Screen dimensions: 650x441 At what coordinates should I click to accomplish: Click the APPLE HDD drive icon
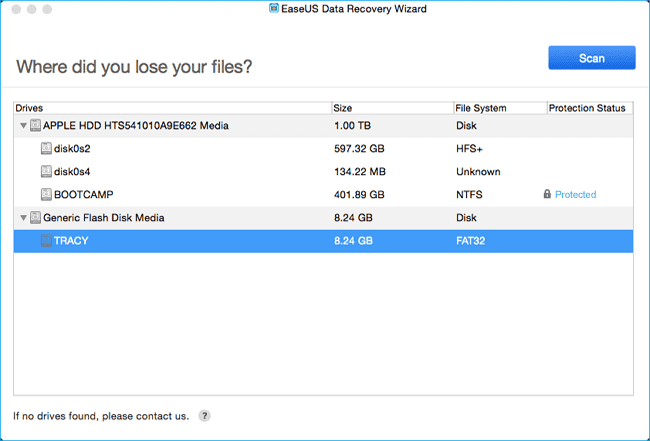(35, 125)
